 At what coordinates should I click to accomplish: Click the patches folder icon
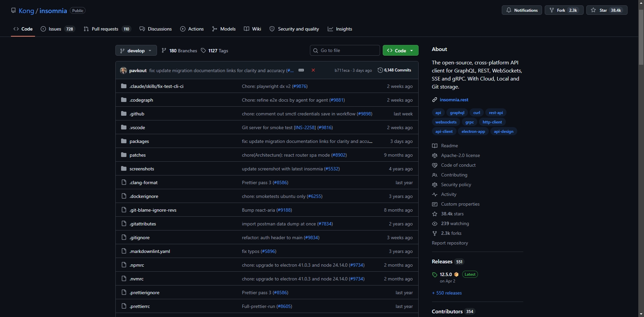[x=124, y=155]
